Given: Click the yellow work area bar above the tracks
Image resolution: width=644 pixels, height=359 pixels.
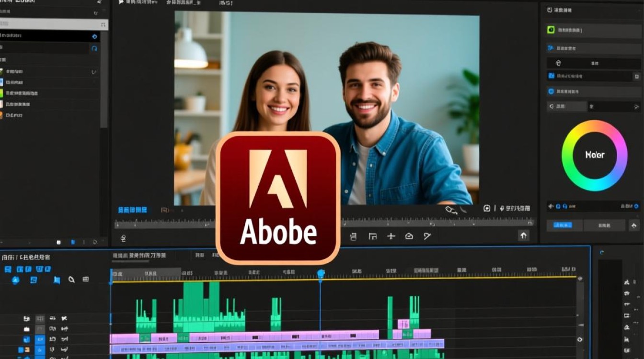Looking at the screenshot, I should click(x=344, y=279).
